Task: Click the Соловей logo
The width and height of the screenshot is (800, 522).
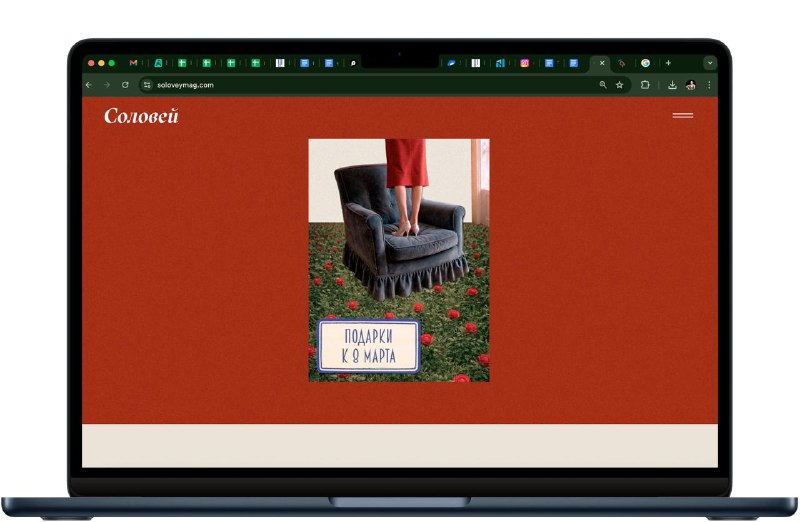Action: [141, 116]
